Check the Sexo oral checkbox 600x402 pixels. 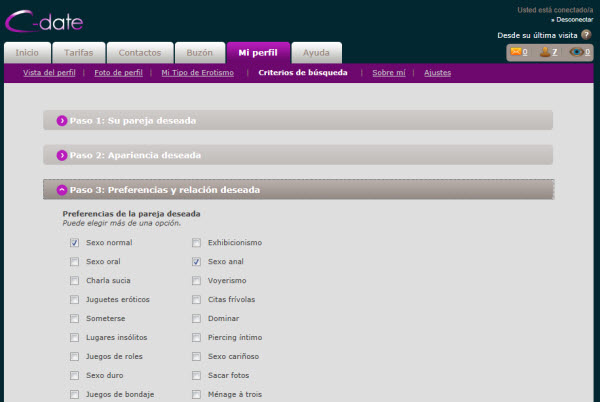74,262
